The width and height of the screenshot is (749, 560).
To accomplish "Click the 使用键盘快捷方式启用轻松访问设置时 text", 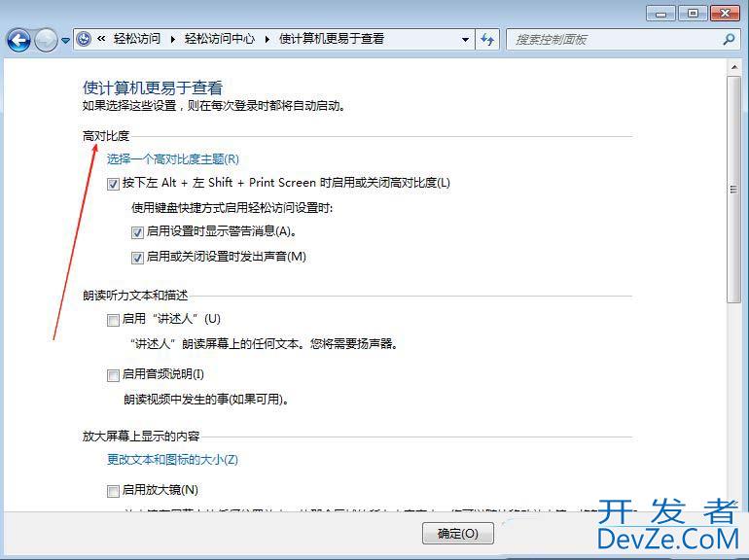I will pyautogui.click(x=232, y=208).
